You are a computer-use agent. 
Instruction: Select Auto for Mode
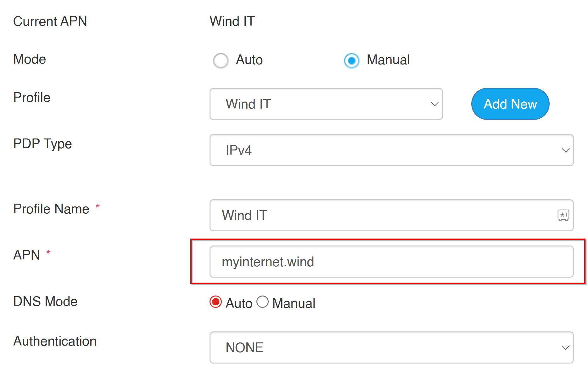[221, 60]
